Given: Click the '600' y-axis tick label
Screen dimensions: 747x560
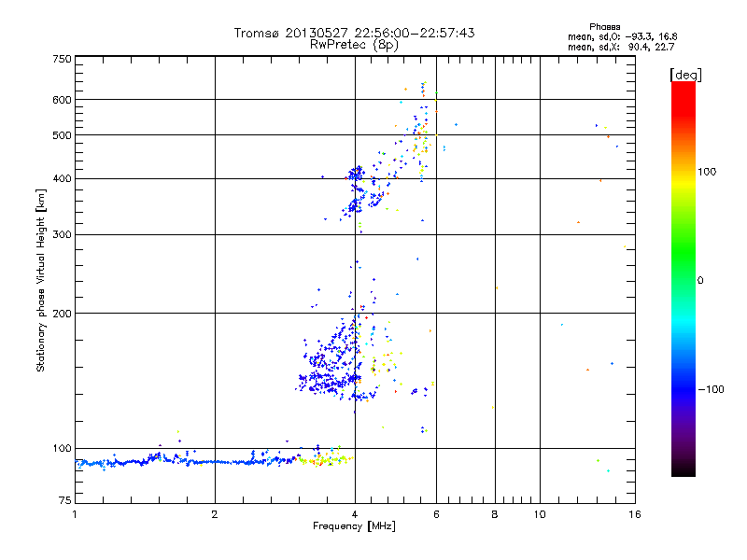Looking at the screenshot, I should point(62,100).
